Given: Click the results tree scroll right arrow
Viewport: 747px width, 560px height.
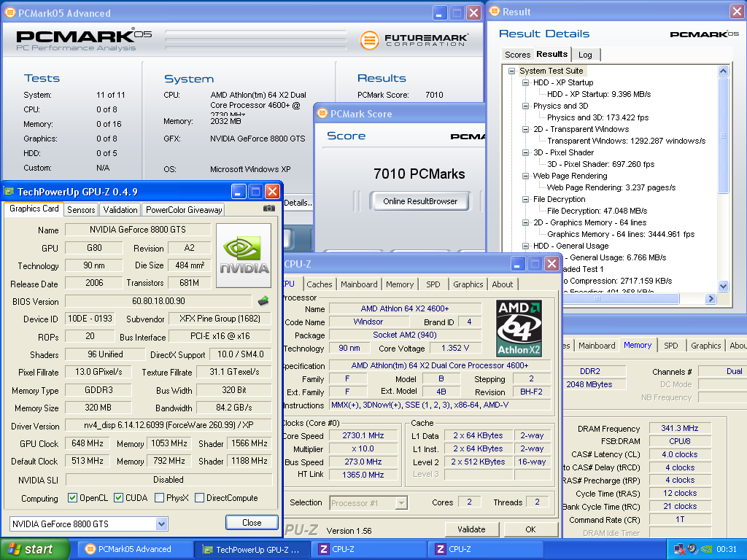Looking at the screenshot, I should [711, 298].
